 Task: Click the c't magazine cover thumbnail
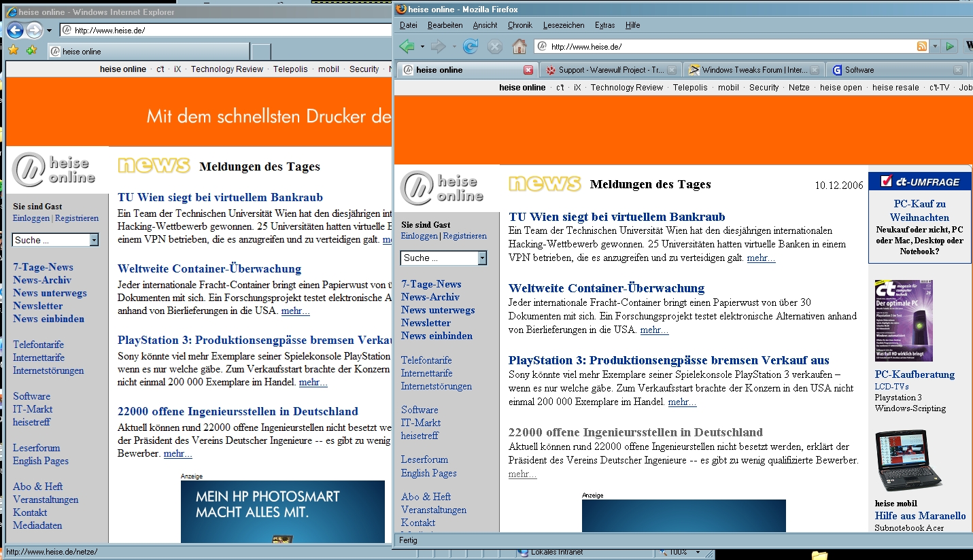pyautogui.click(x=904, y=321)
